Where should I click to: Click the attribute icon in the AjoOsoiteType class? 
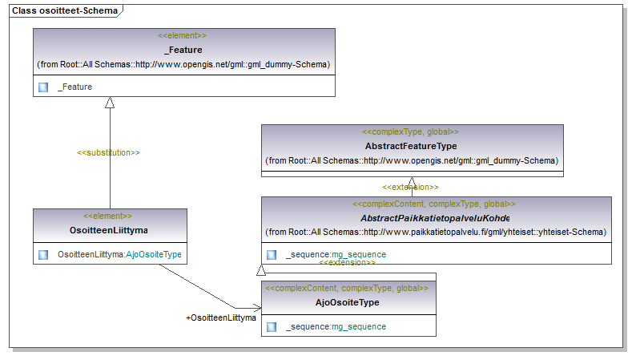pyautogui.click(x=272, y=326)
